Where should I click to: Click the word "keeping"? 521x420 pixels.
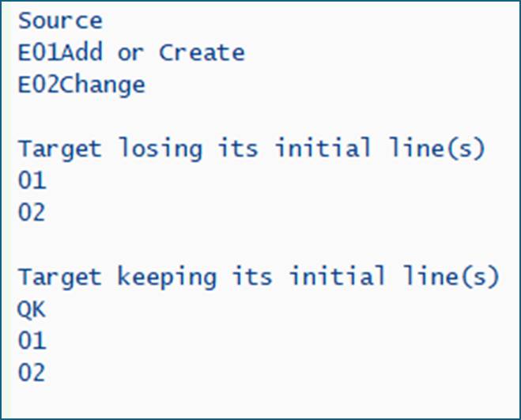coord(166,277)
